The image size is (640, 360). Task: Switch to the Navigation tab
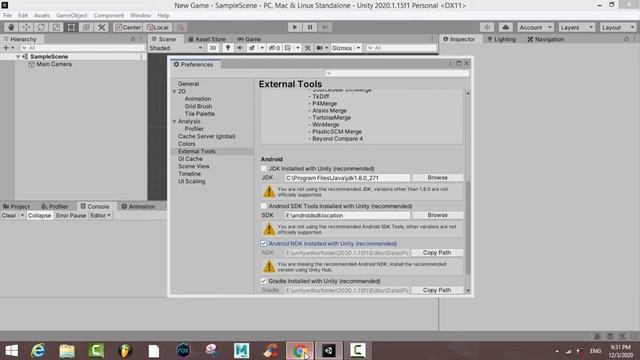pyautogui.click(x=546, y=39)
